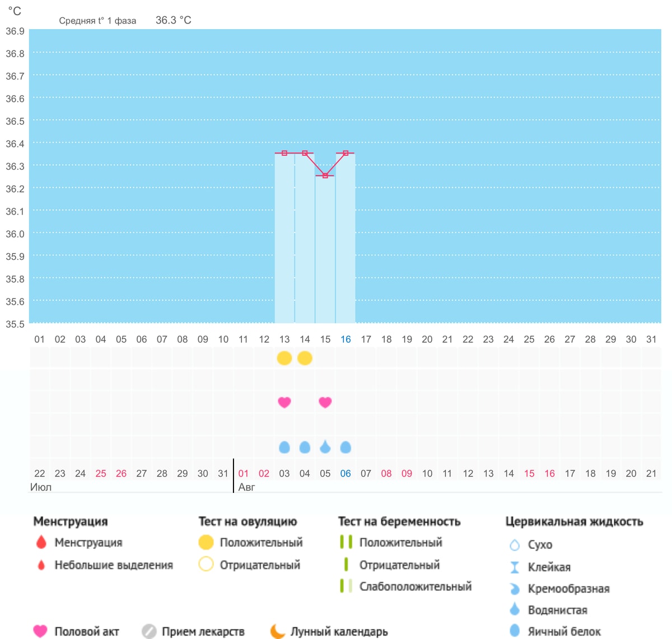Click the Менструация red drop legend icon
Screen dimensions: 672x639
41,542
